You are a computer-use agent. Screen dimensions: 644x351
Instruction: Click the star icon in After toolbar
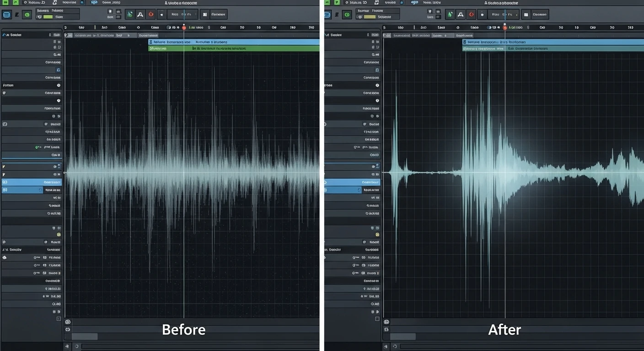click(482, 15)
